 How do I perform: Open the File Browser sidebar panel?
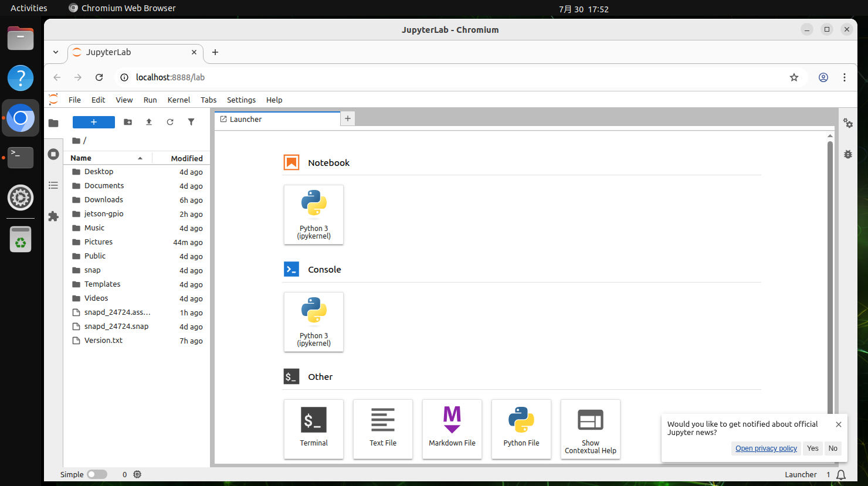53,123
